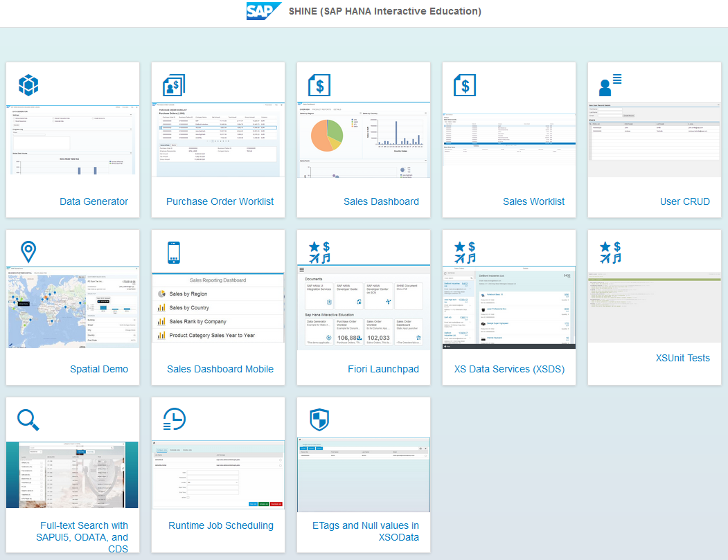Viewport: 728px width, 560px height.
Task: Click the Purchase Order Worklist preview thumbnail
Action: [218, 140]
